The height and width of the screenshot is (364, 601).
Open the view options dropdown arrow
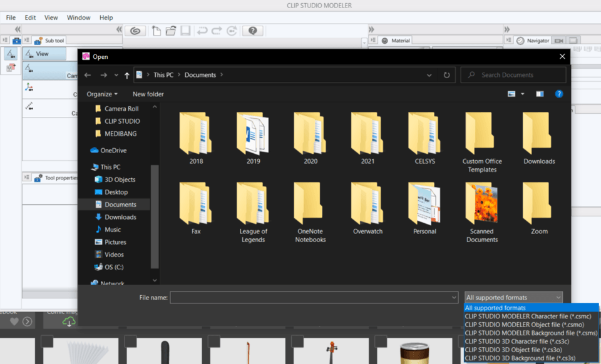[522, 94]
